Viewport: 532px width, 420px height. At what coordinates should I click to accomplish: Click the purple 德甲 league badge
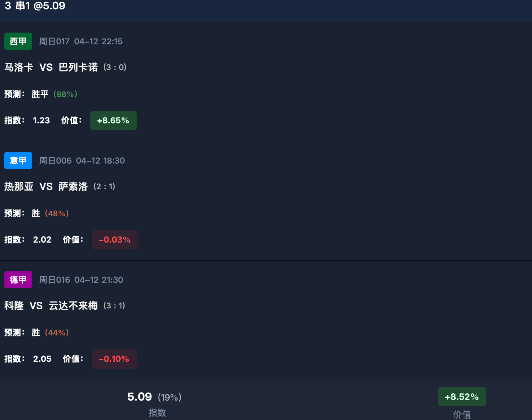[x=18, y=280]
